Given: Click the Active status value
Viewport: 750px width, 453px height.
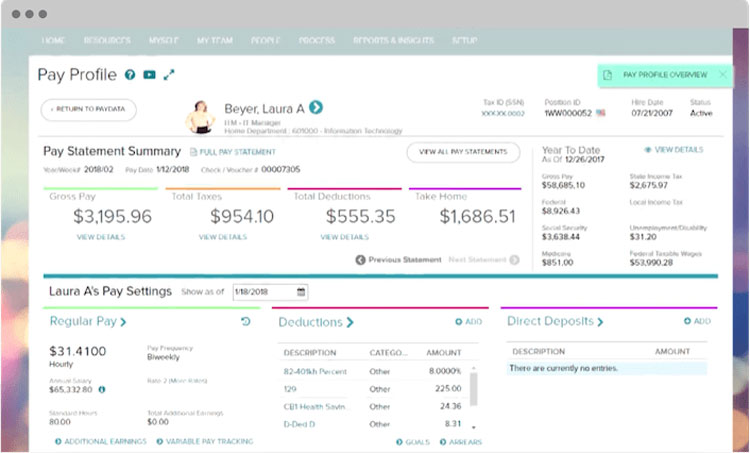Looking at the screenshot, I should [x=701, y=113].
